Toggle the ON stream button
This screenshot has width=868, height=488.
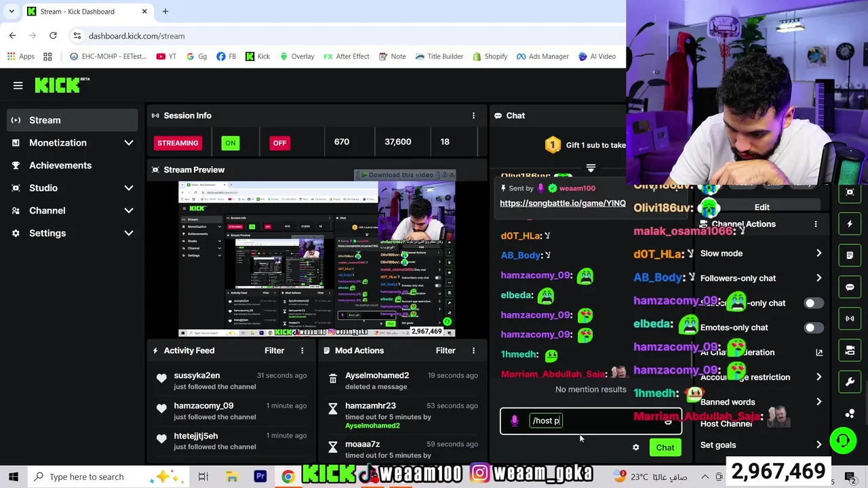(231, 143)
